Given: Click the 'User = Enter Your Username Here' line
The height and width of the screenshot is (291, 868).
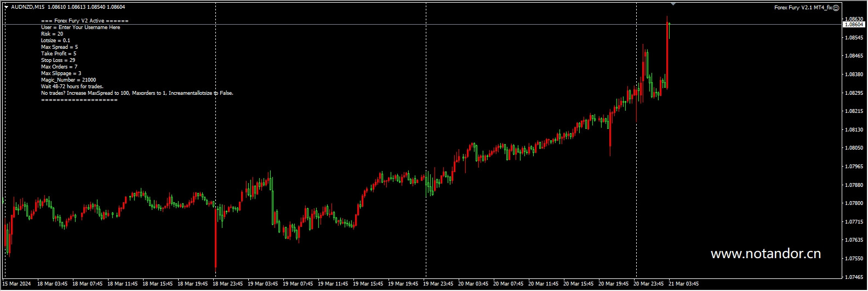Looking at the screenshot, I should pos(81,27).
